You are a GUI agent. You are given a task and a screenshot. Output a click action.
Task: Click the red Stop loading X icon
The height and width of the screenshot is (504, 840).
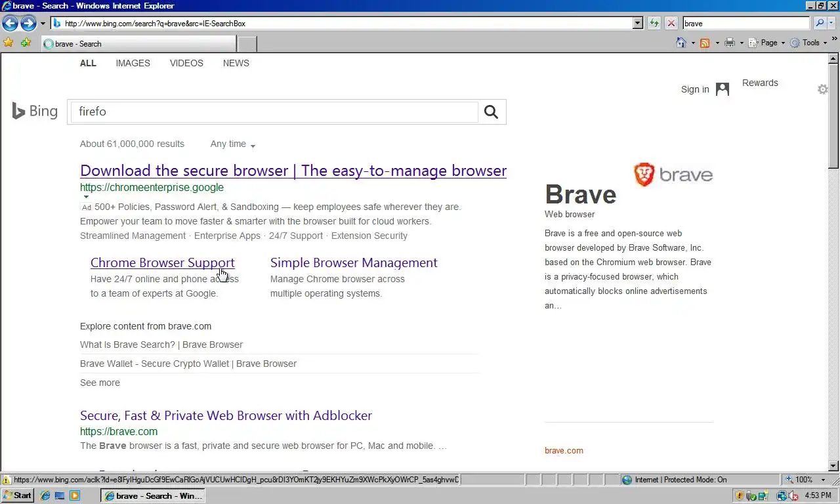tap(671, 24)
